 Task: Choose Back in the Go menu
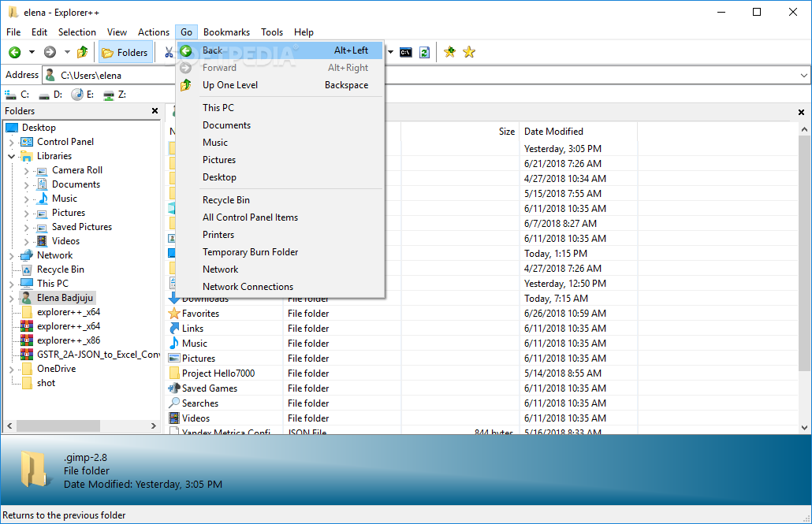(x=280, y=50)
